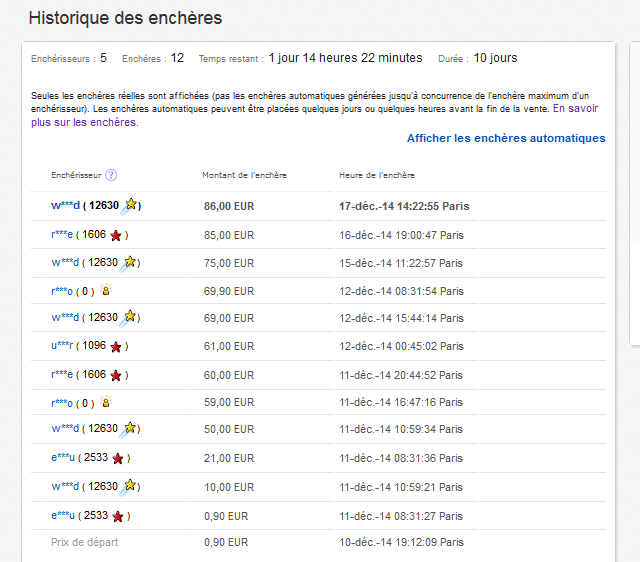
Task: Click the new-member icon in the 69,90 EUR row
Action: click(x=103, y=291)
